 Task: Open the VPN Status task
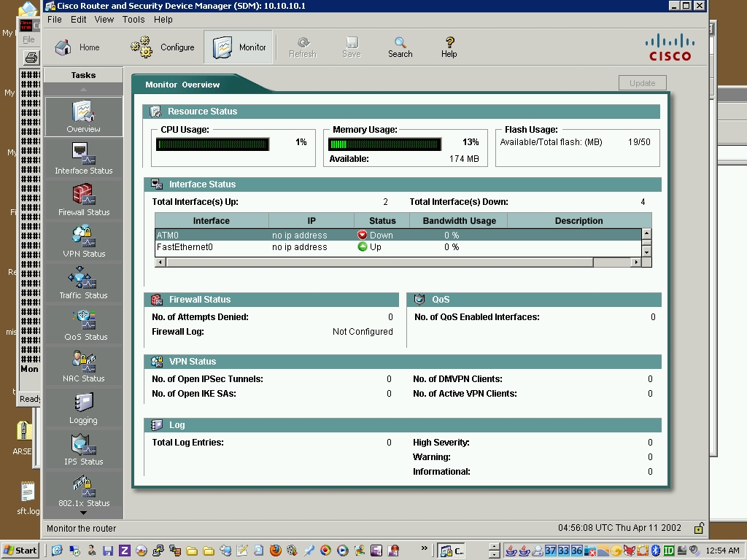point(83,241)
